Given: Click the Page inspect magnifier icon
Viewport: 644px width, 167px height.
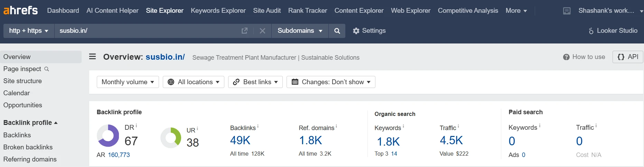Looking at the screenshot, I should pyautogui.click(x=47, y=69).
